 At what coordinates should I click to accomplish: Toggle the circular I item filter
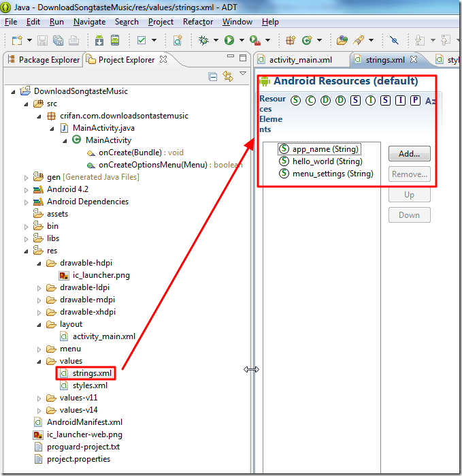pos(370,100)
